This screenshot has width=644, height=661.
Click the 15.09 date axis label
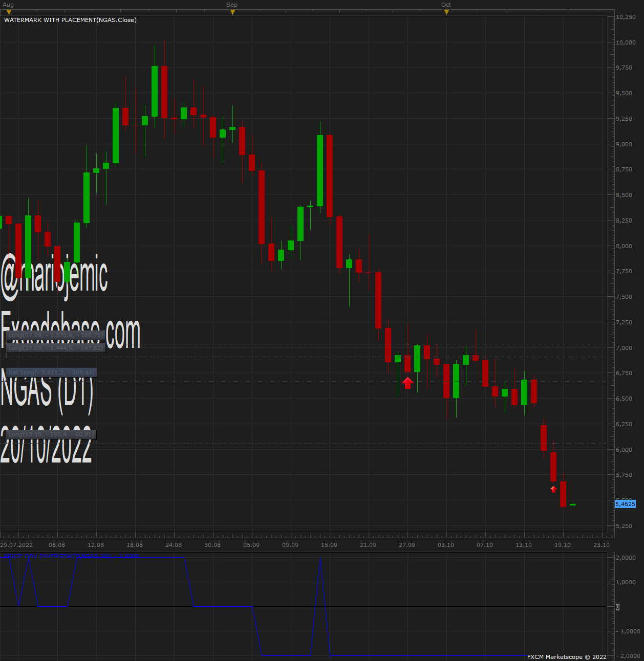click(329, 545)
